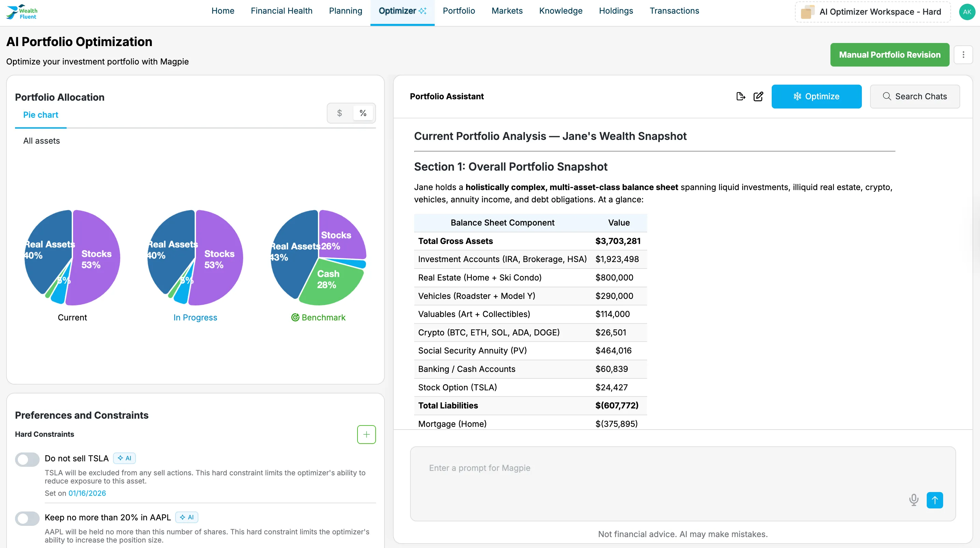Click the microphone voice input icon
The width and height of the screenshot is (980, 548).
[x=913, y=500]
